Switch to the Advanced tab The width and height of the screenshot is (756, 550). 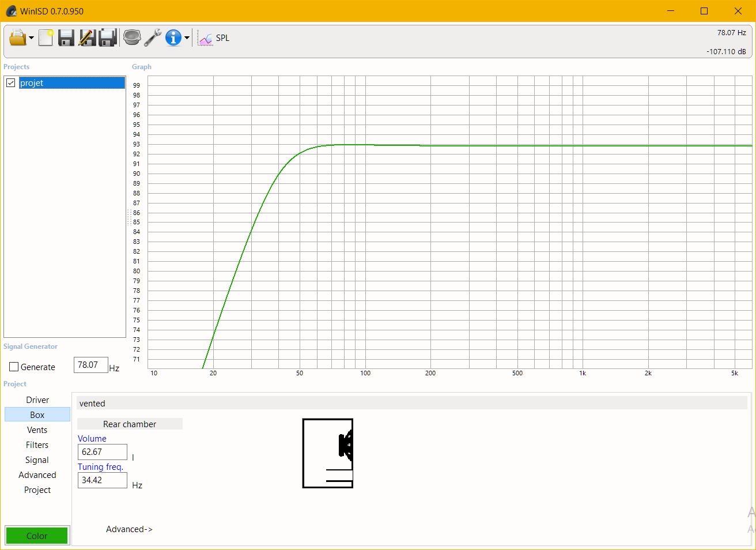37,474
